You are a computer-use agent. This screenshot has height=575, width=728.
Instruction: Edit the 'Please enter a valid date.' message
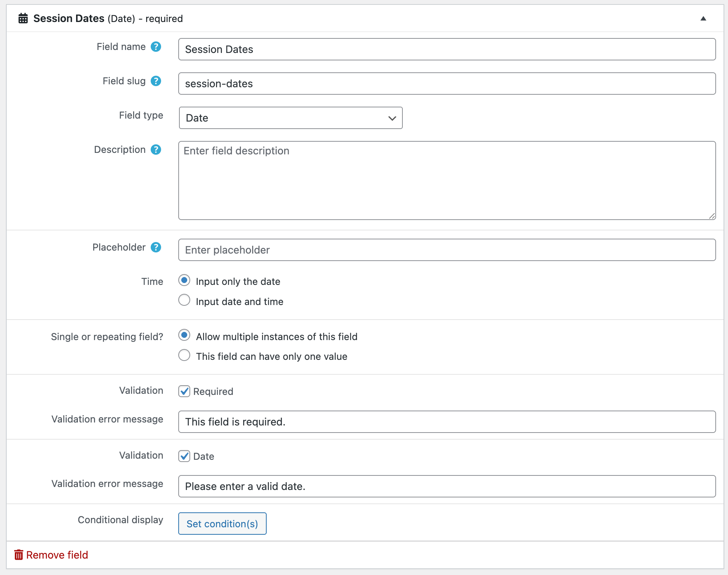[x=447, y=486]
